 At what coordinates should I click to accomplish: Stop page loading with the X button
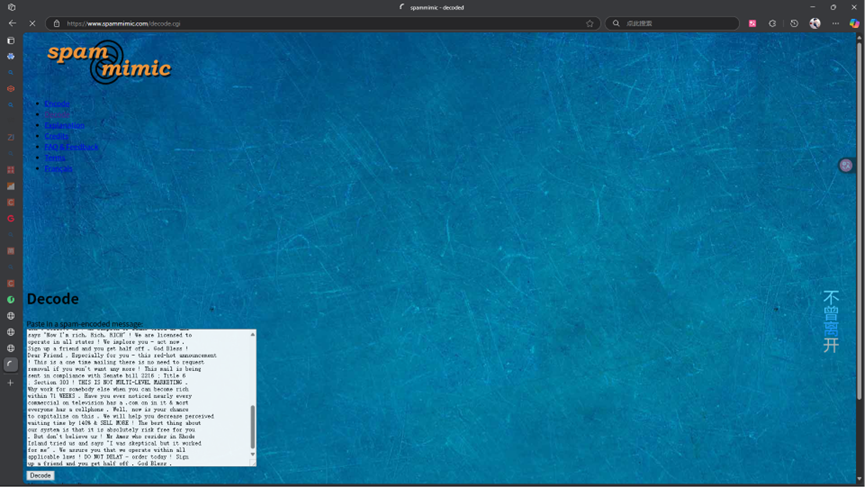click(32, 23)
